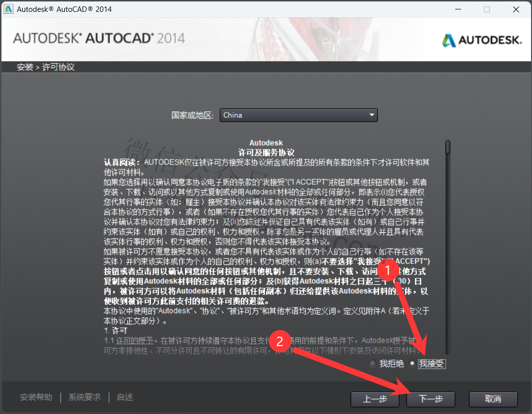Select the 我拒绝 radio button

tap(373, 364)
